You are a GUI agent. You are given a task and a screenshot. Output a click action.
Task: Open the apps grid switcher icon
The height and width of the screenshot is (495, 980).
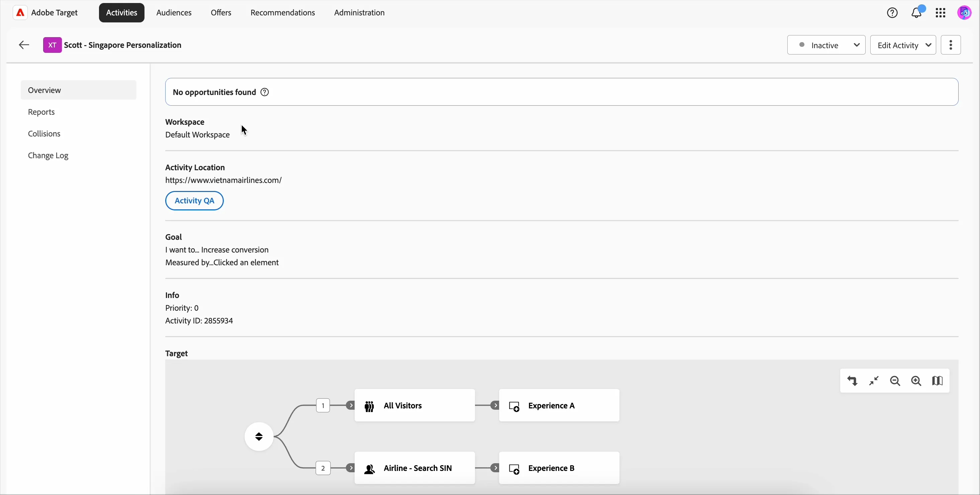941,13
